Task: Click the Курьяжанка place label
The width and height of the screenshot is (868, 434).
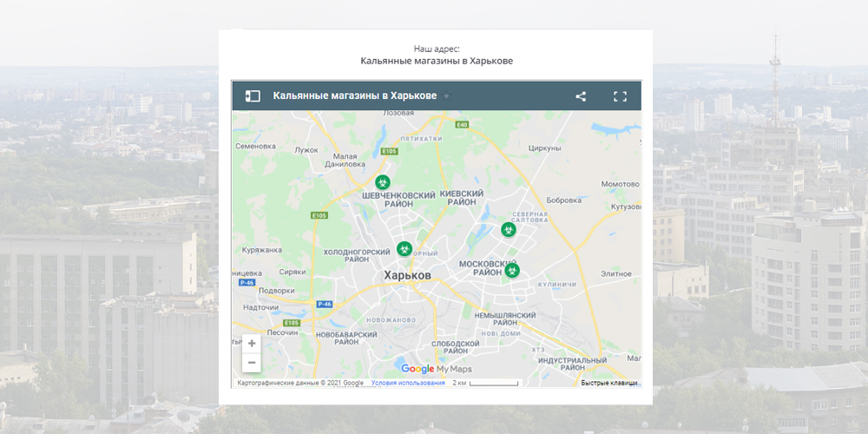Action: click(x=262, y=250)
